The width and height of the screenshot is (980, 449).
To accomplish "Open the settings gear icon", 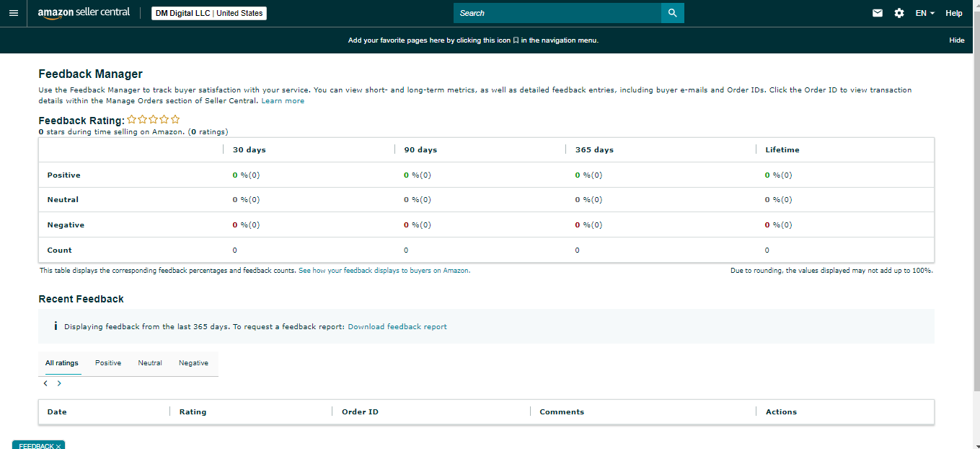I will [899, 13].
